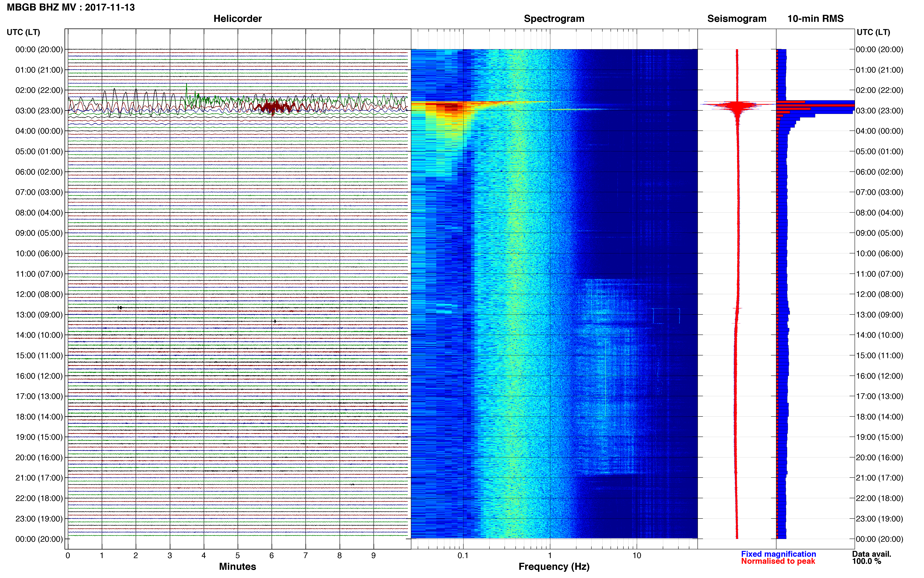924x578 pixels.
Task: Click the 19:00 (15:00) label beside Helicorder
Action: tap(39, 437)
